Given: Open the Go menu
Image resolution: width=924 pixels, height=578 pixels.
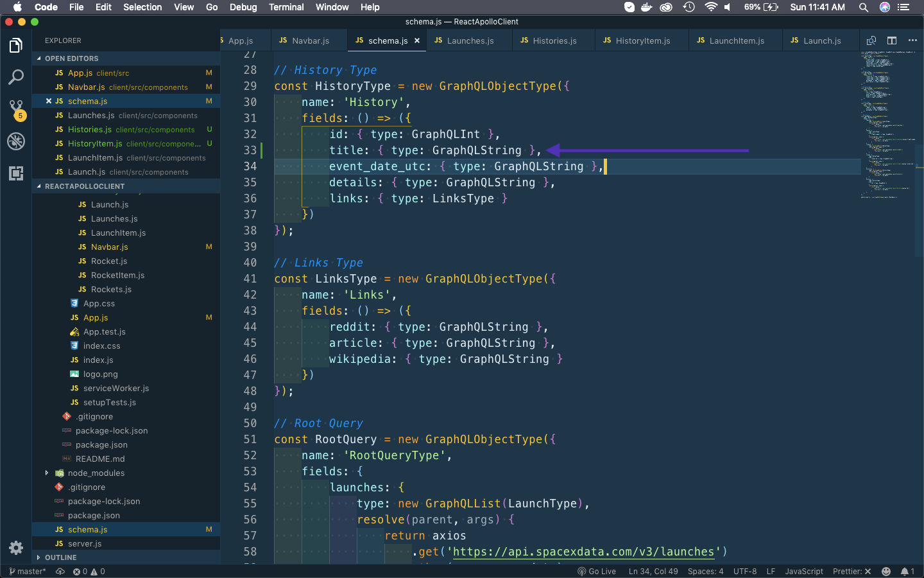Looking at the screenshot, I should coord(212,7).
